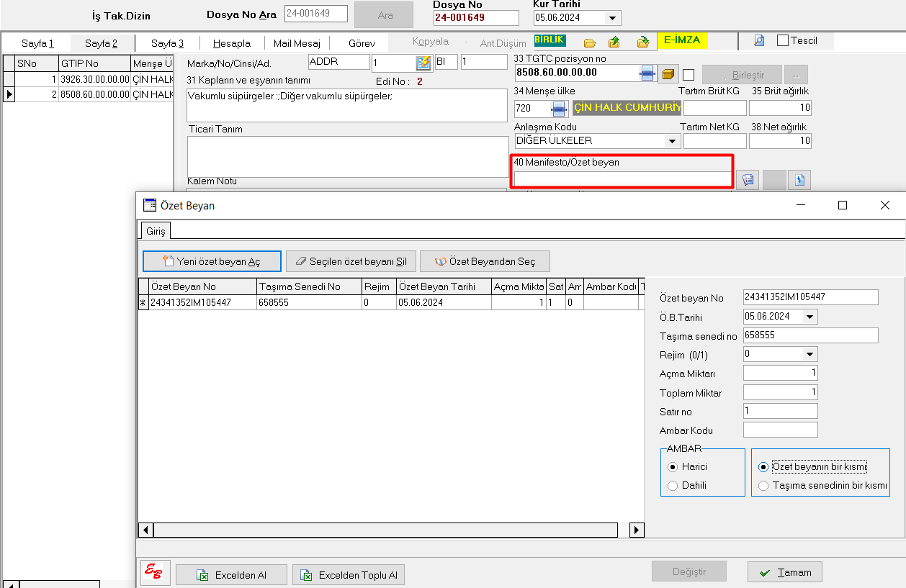Tick the checkbox next to the package icon
The height and width of the screenshot is (588, 906).
[689, 74]
